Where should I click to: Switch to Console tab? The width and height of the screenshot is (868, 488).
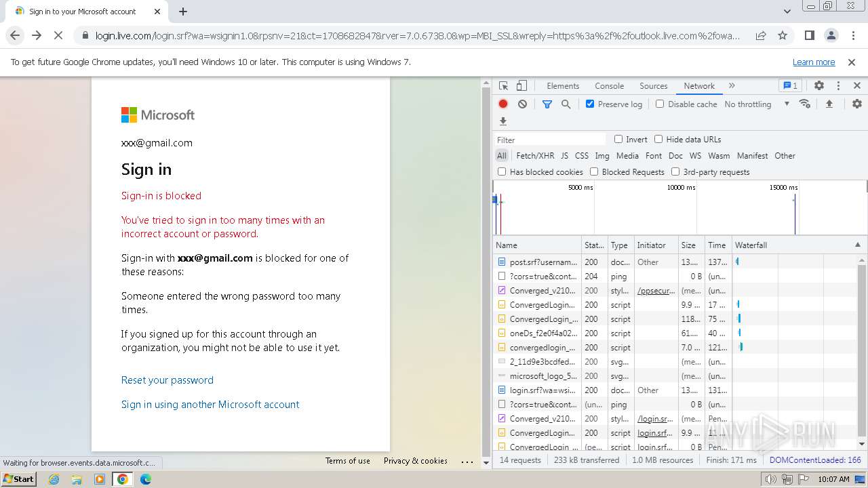pyautogui.click(x=609, y=86)
